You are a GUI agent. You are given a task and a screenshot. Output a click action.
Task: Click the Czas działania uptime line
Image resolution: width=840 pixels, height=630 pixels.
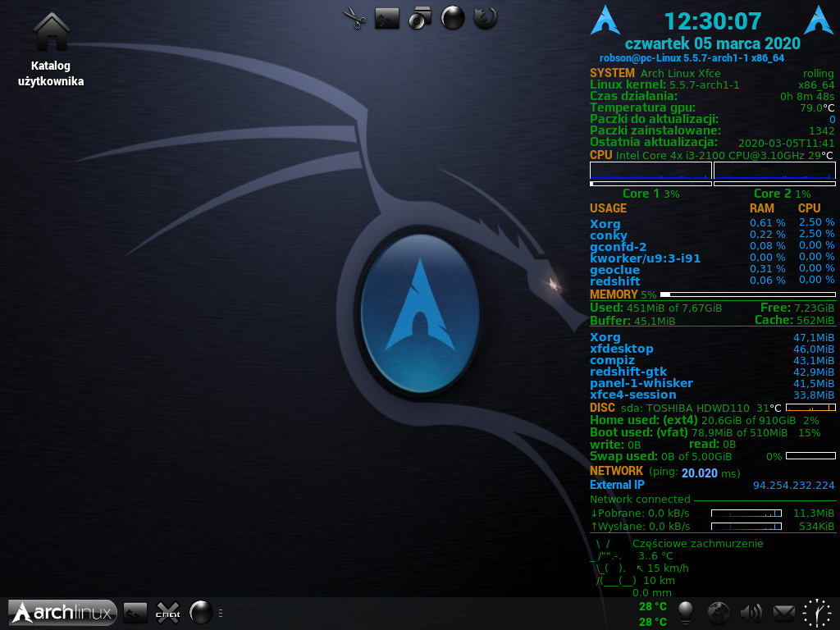coord(712,96)
